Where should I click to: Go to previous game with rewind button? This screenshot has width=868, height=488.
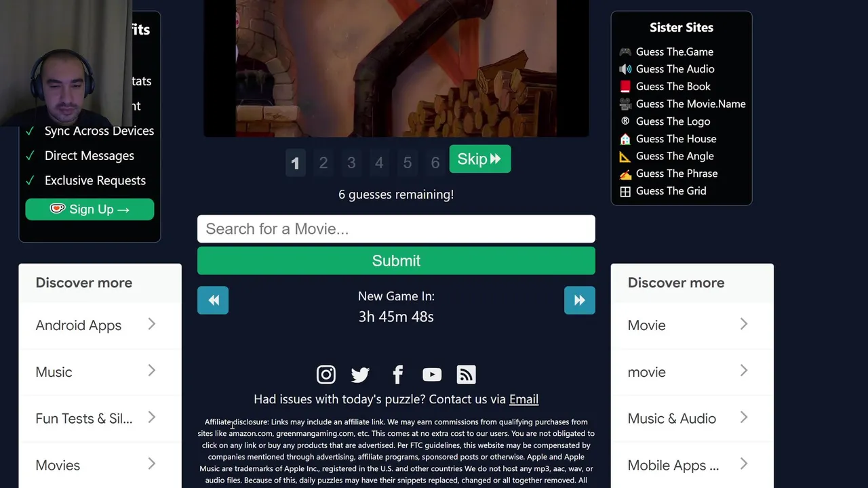213,300
